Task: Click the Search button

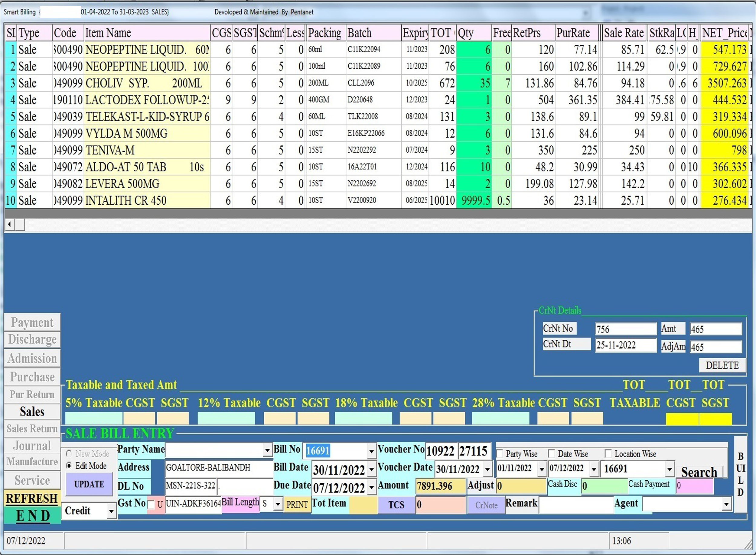Action: 699,472
